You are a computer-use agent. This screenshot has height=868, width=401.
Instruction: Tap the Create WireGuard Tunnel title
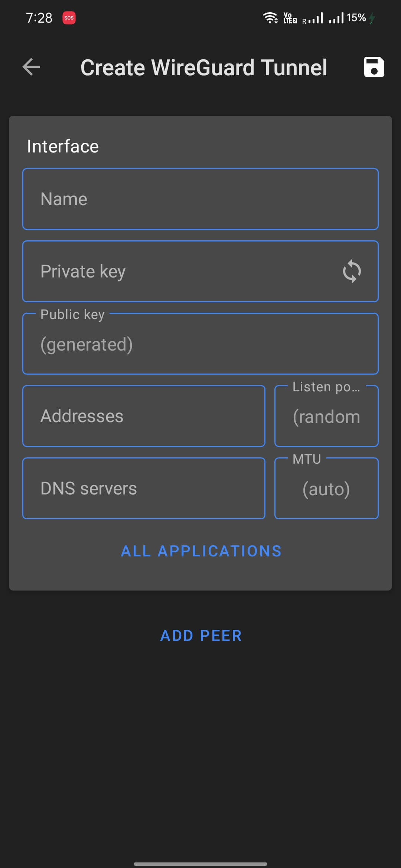[204, 67]
